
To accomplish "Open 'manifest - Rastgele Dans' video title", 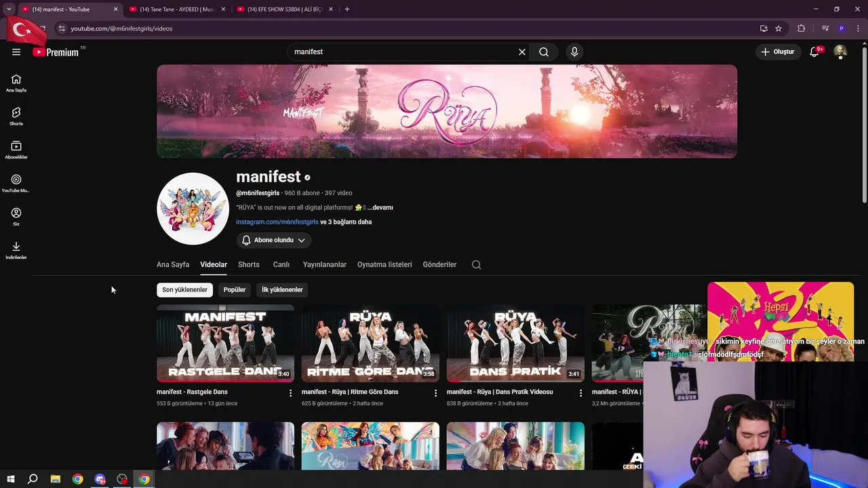I will tap(192, 392).
